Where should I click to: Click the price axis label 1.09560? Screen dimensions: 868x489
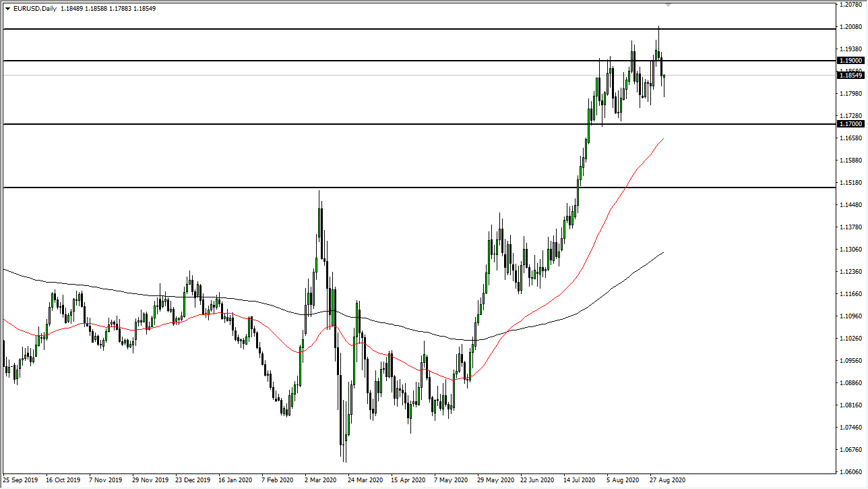[x=851, y=361]
